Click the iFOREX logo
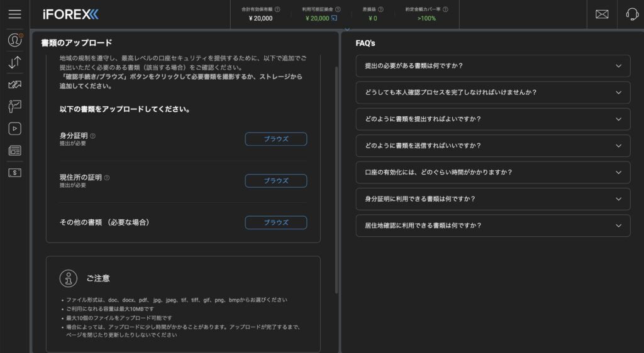Image resolution: width=644 pixels, height=353 pixels. [x=70, y=14]
